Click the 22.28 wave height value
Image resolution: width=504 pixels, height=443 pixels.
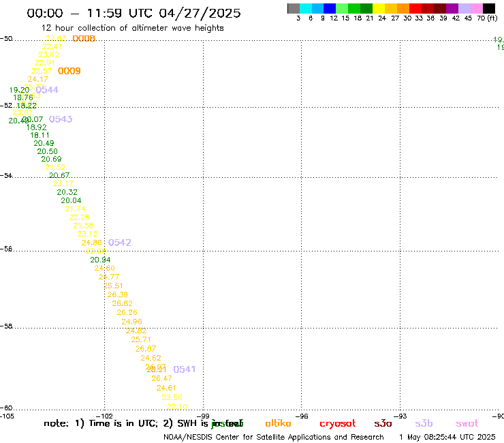coord(80,217)
